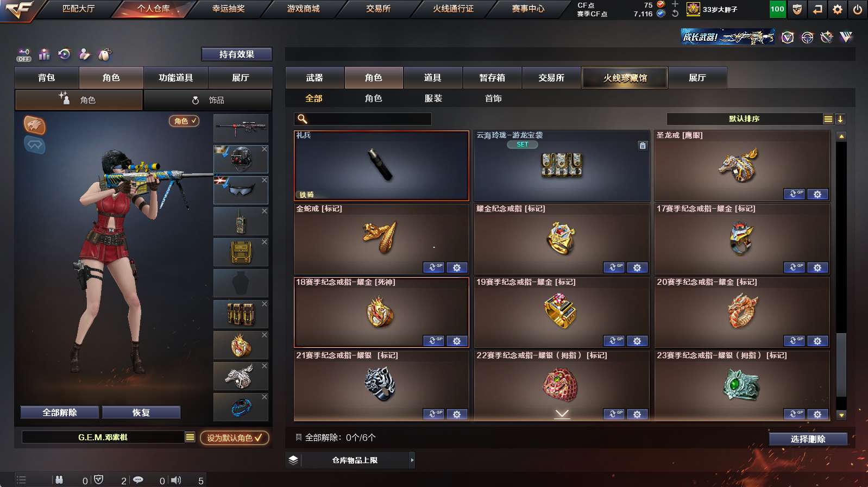The image size is (868, 487).
Task: Click trash icon on 云海玲珑 item
Action: [x=643, y=146]
